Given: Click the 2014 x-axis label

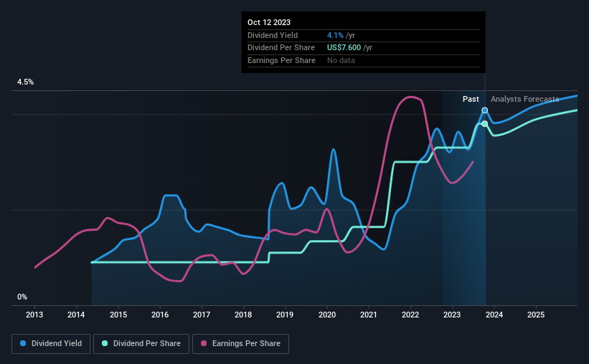Looking at the screenshot, I should pyautogui.click(x=76, y=315).
